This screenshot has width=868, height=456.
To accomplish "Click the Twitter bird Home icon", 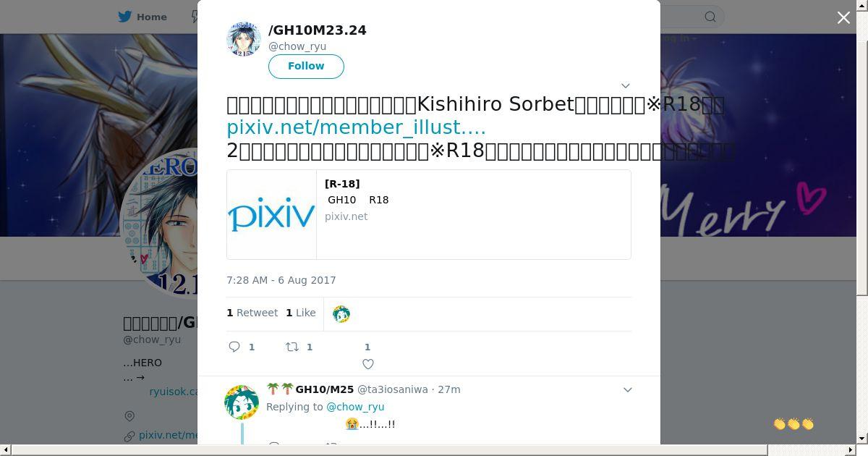I will coord(126,17).
